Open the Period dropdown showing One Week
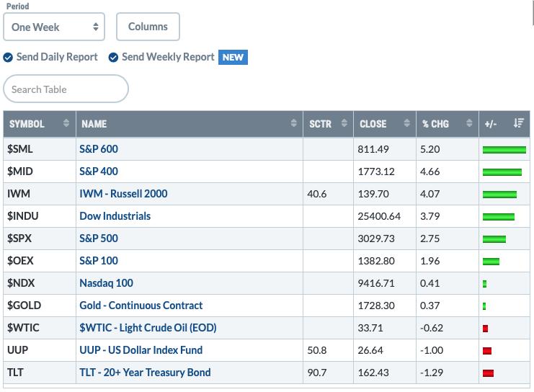Viewport: 534px width, 392px height. point(54,27)
